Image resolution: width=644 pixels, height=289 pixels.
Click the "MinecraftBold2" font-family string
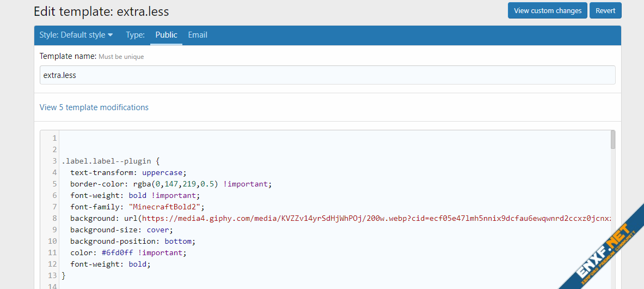coord(164,207)
